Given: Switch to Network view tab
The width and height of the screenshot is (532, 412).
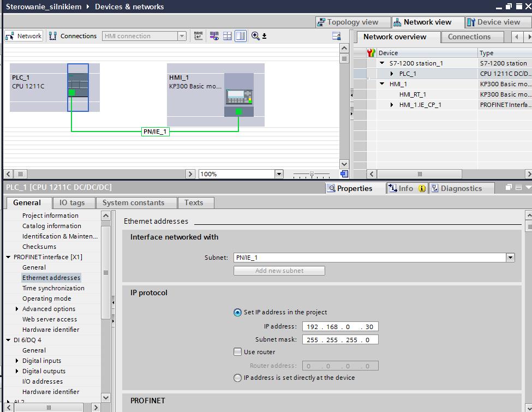Looking at the screenshot, I should [x=427, y=22].
